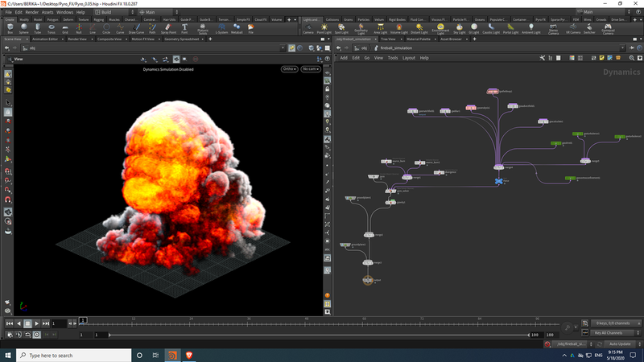Choose the Font shelf tool
Screen dimensions: 644x362
tap(184, 28)
